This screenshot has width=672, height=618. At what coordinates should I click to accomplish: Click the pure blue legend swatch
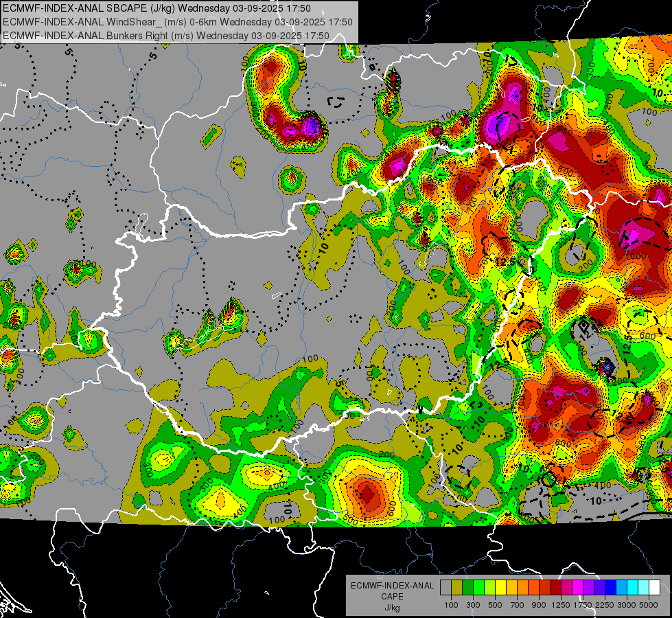tap(611, 588)
